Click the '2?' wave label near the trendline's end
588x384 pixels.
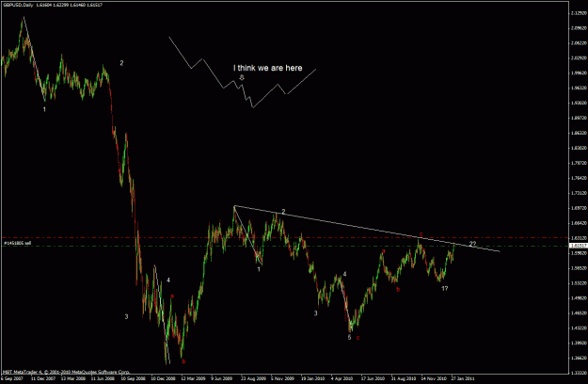[472, 244]
